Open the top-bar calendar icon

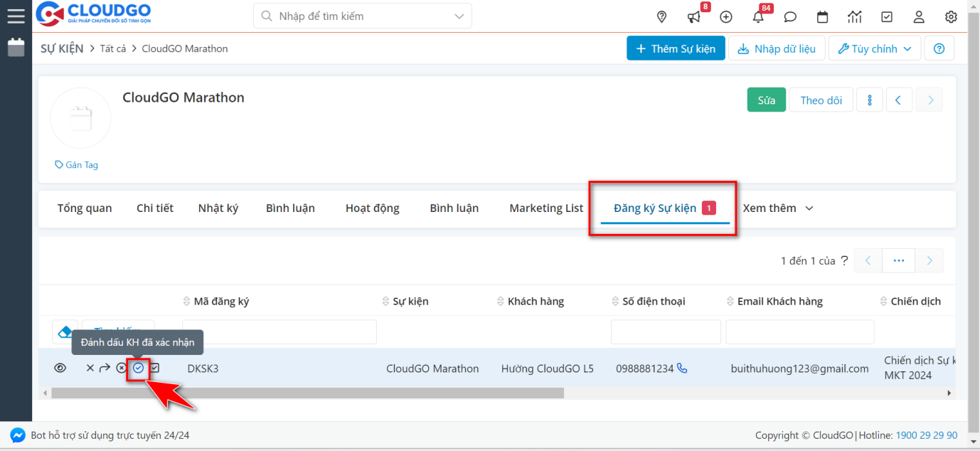[822, 17]
